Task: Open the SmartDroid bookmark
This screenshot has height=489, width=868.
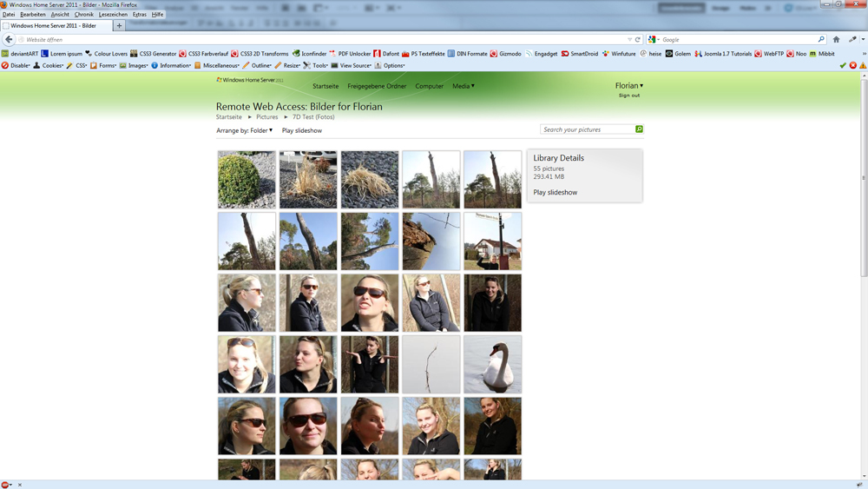Action: (x=580, y=54)
